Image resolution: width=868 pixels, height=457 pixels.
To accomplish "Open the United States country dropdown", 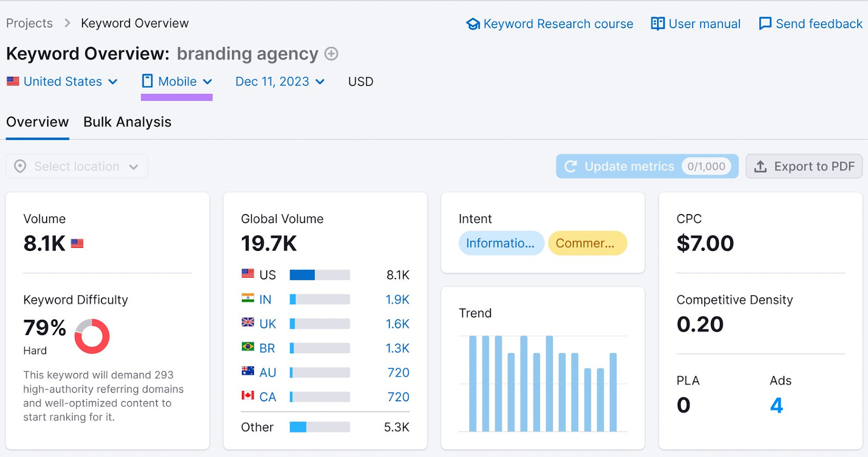I will (62, 81).
